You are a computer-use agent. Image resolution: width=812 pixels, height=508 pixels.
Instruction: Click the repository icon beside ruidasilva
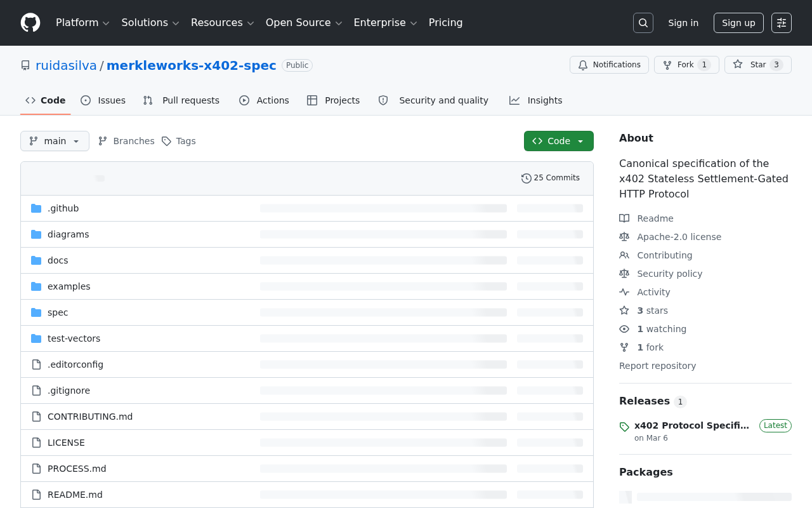[x=25, y=65]
